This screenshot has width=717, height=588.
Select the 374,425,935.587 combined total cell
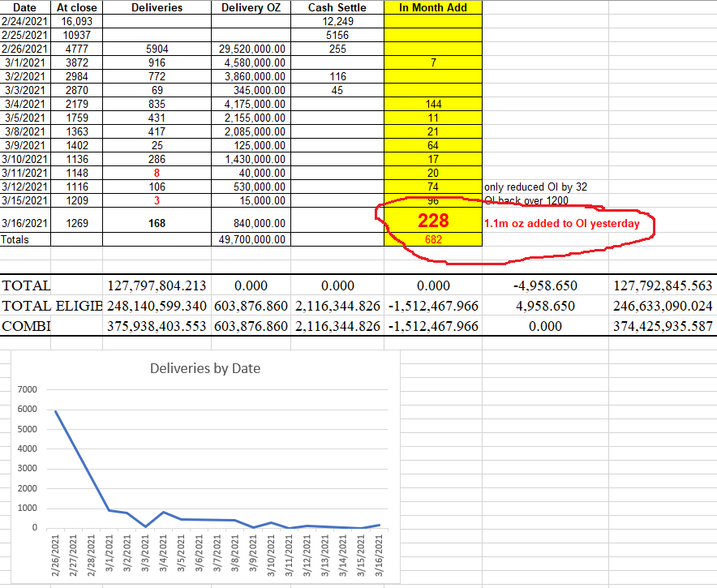tap(662, 326)
